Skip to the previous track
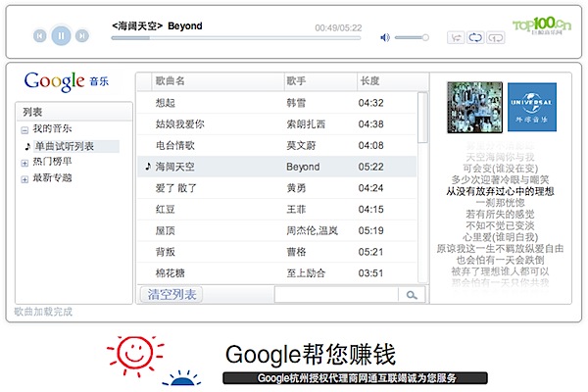This screenshot has width=588, height=392. [40, 36]
